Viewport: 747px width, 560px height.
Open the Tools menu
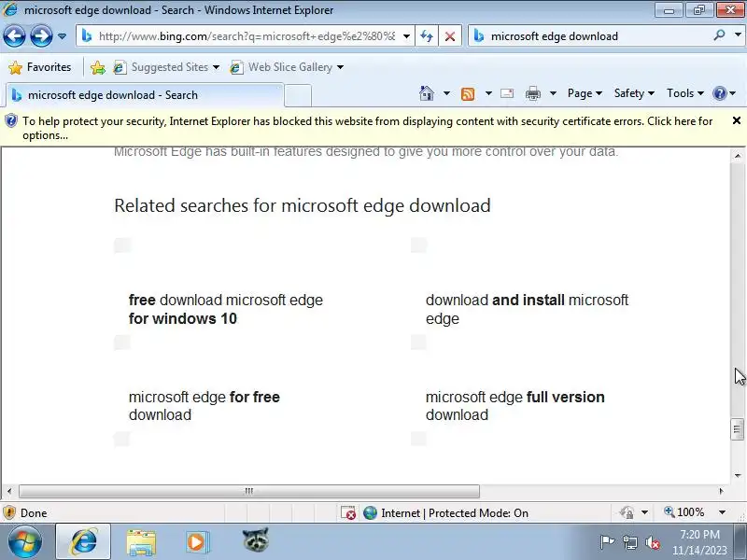685,93
